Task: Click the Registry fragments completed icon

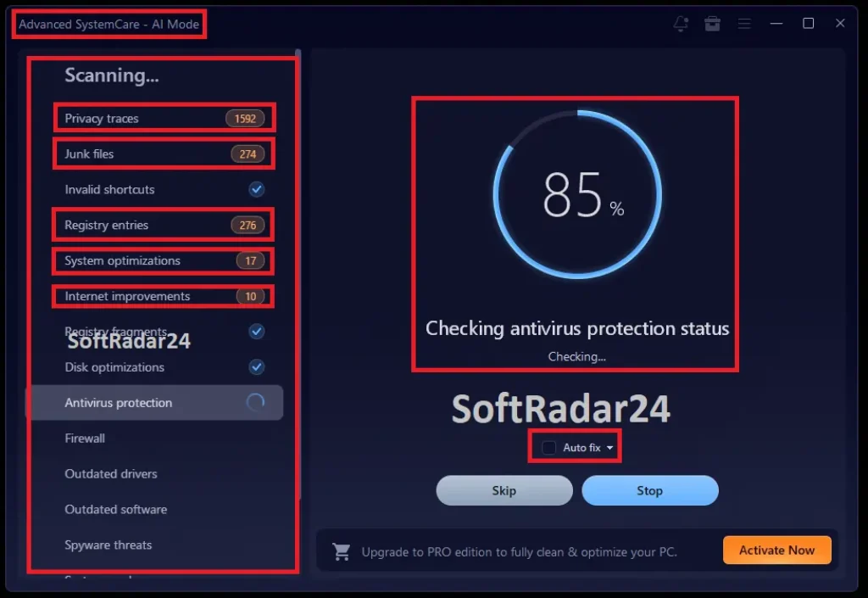Action: pos(257,332)
